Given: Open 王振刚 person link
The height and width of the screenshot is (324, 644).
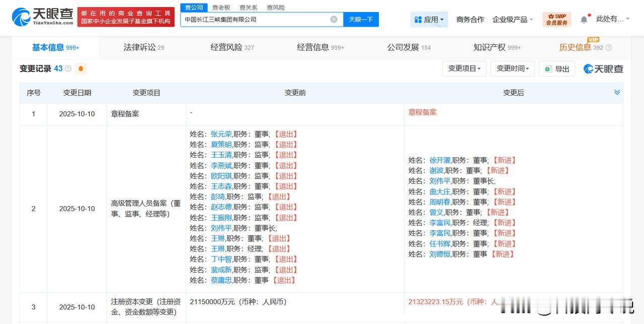Looking at the screenshot, I should tap(221, 218).
